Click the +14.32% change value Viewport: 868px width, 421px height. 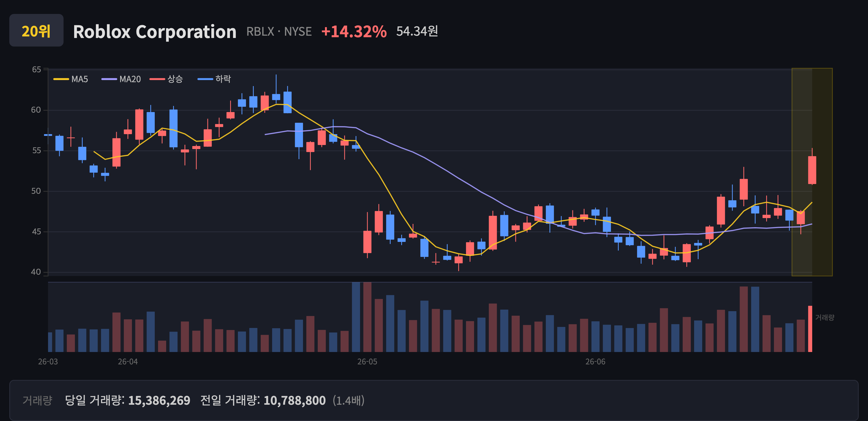click(x=354, y=31)
